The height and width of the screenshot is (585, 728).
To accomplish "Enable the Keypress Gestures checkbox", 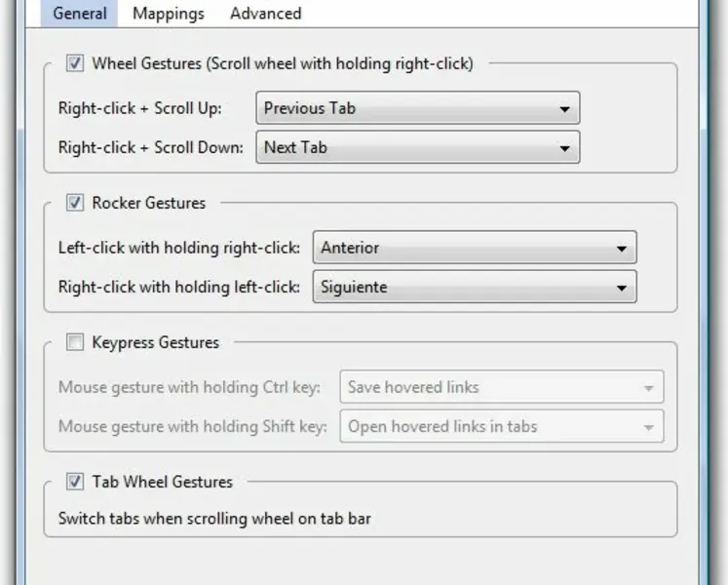I will [x=75, y=343].
